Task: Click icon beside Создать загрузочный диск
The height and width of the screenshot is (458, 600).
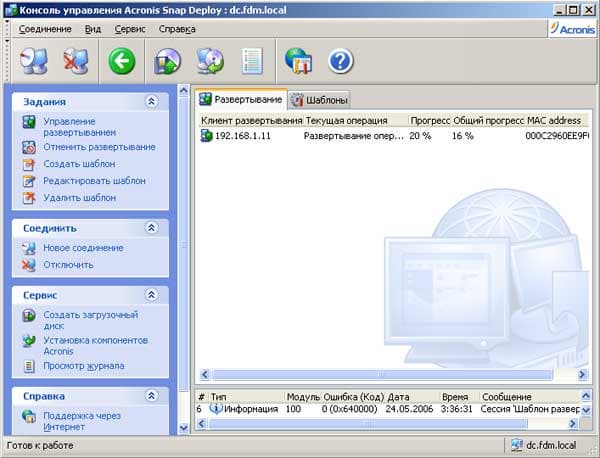Action: point(29,316)
